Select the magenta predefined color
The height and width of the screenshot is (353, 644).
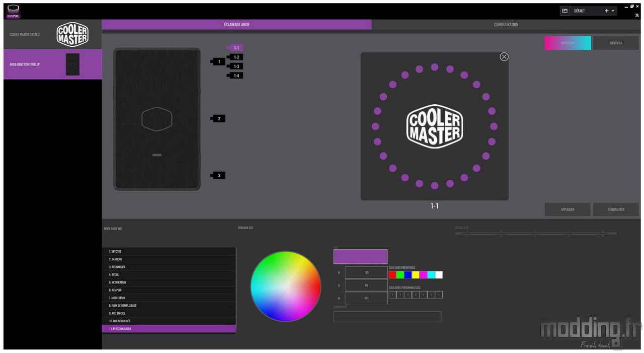(x=423, y=275)
